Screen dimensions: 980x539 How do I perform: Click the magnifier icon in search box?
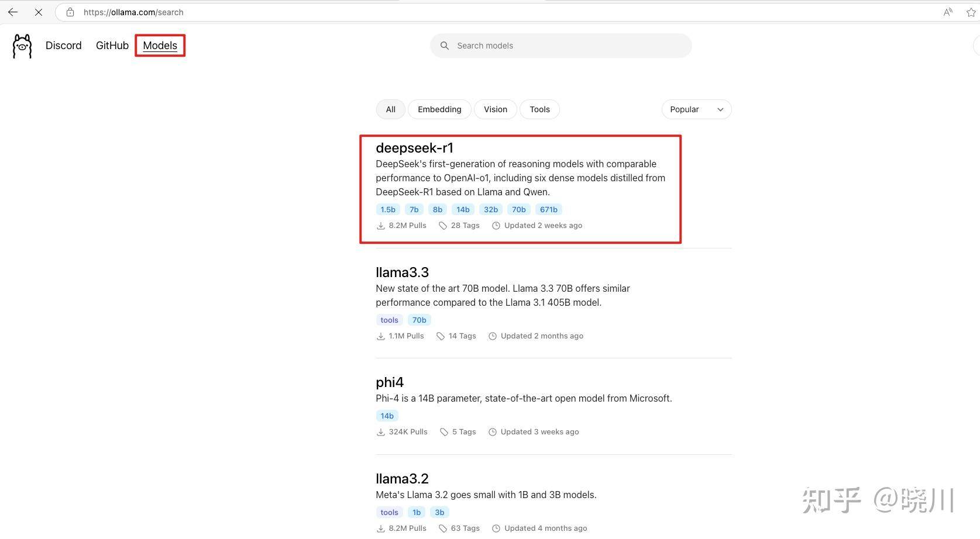[x=445, y=46]
